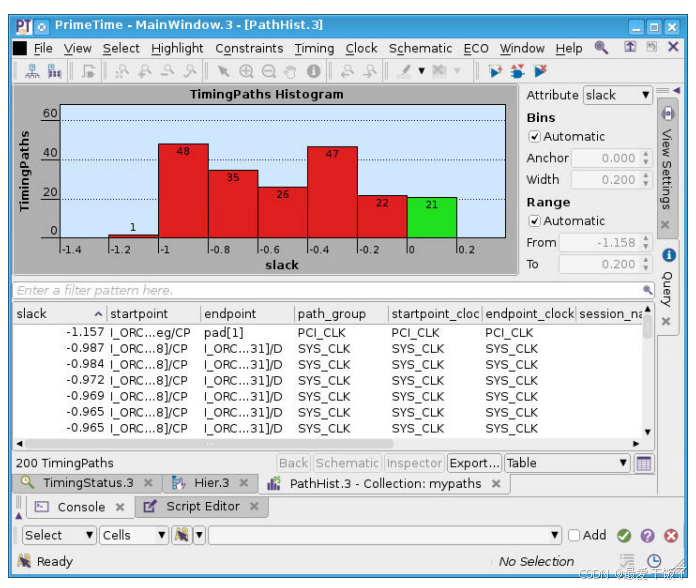
Task: Click the Range From value stepper
Action: tap(645, 243)
